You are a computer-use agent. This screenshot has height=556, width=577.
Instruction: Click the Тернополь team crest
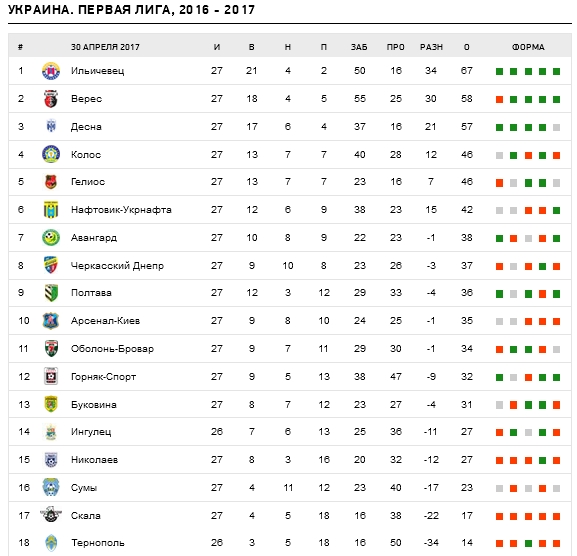(x=51, y=543)
